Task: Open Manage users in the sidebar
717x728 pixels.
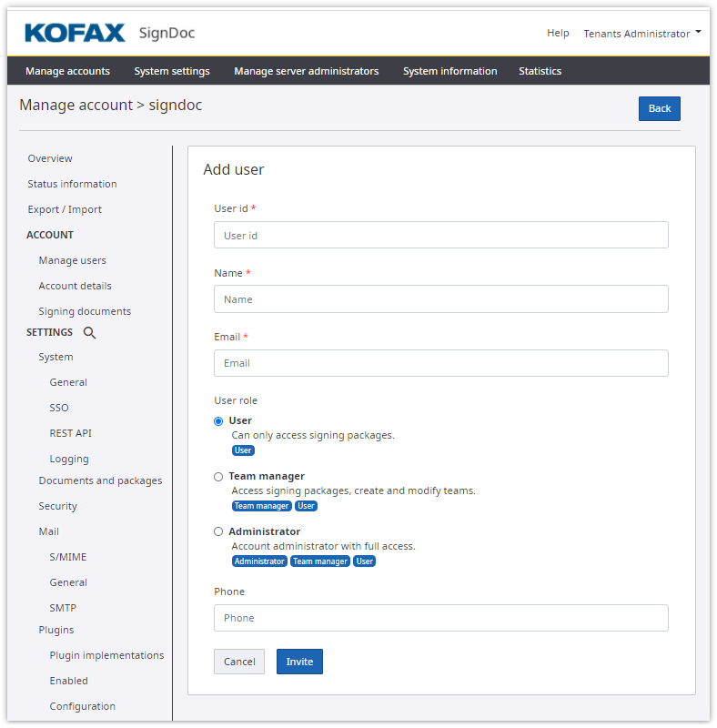Action: 72,260
